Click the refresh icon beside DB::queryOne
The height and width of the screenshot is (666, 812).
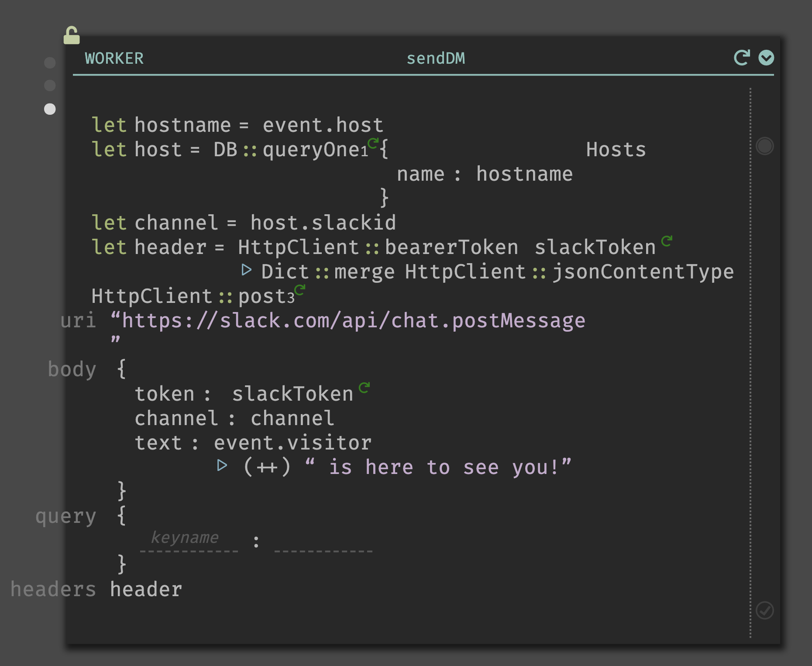(x=373, y=143)
